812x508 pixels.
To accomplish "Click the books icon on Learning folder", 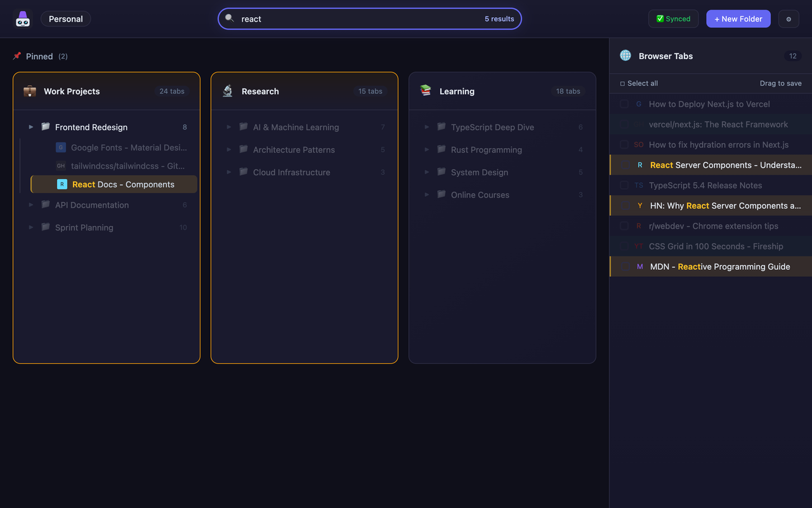I will 426,91.
